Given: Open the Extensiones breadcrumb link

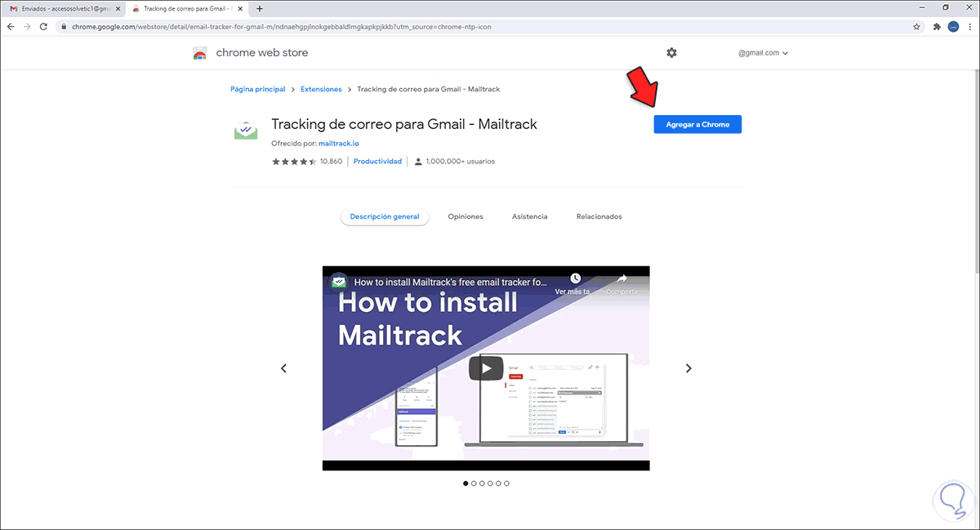Looking at the screenshot, I should 321,89.
